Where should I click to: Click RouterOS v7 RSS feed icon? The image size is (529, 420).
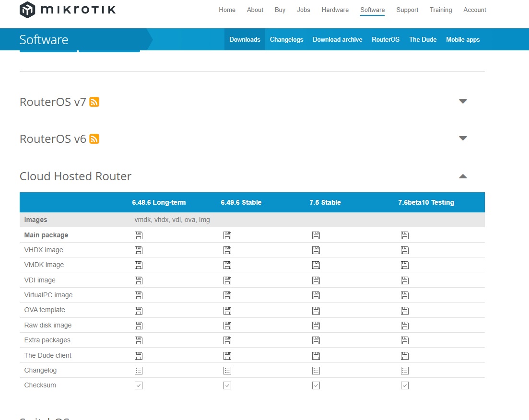(x=94, y=102)
